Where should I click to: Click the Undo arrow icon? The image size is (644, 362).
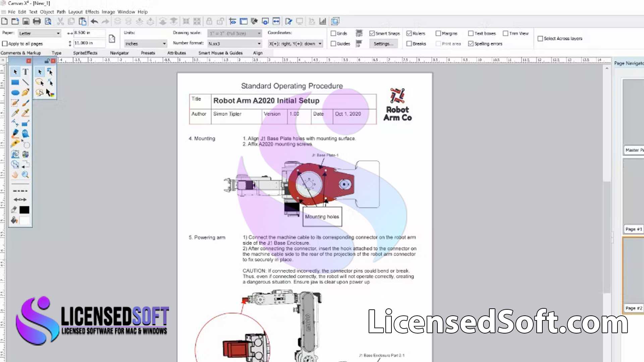tap(94, 21)
